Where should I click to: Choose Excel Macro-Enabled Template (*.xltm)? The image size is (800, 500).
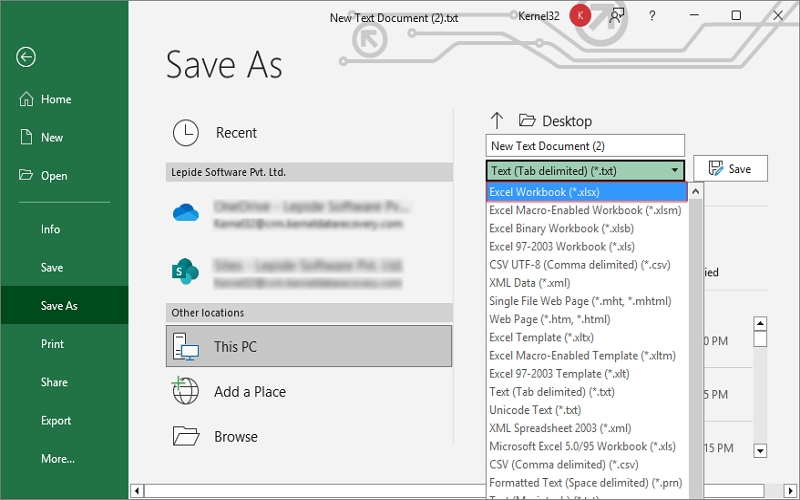pos(587,356)
